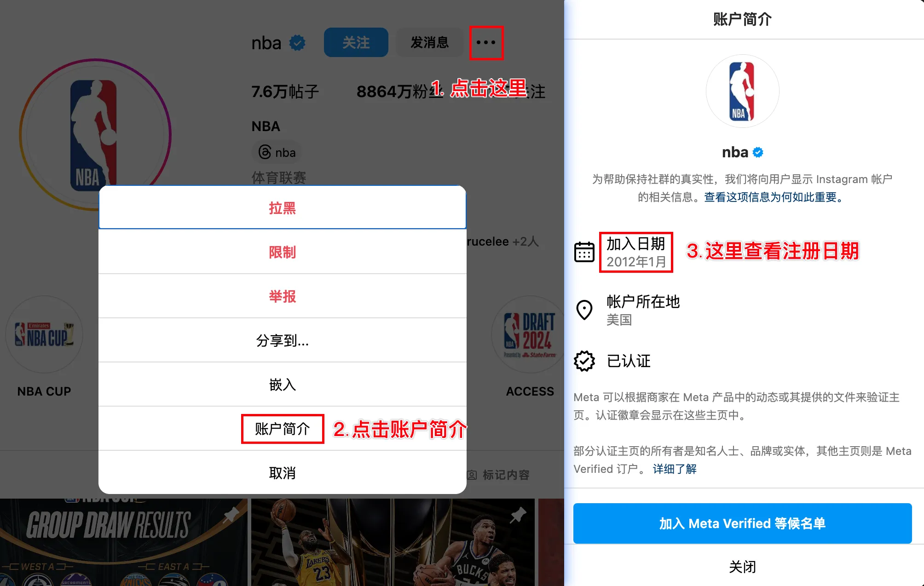Click the 发消息 message button

[430, 43]
